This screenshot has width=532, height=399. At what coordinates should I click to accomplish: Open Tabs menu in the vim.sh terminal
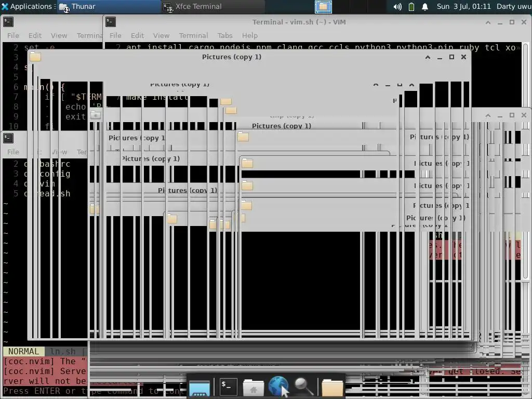pyautogui.click(x=224, y=35)
